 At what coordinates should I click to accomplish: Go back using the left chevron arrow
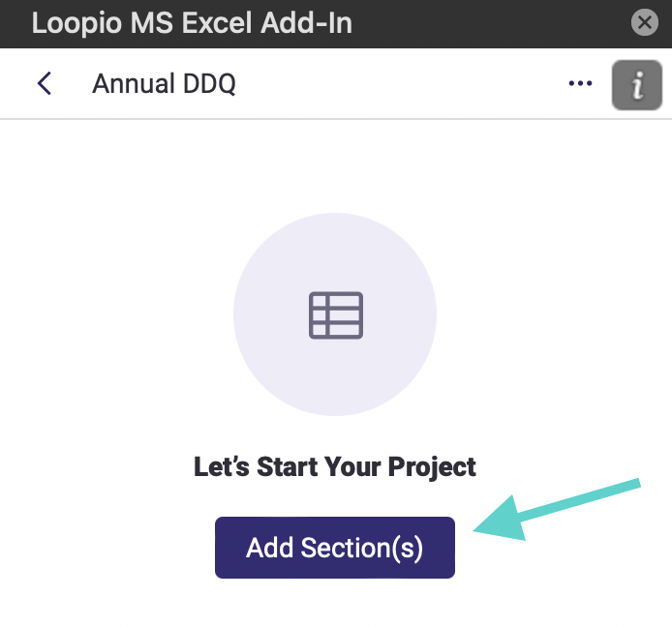(x=45, y=83)
